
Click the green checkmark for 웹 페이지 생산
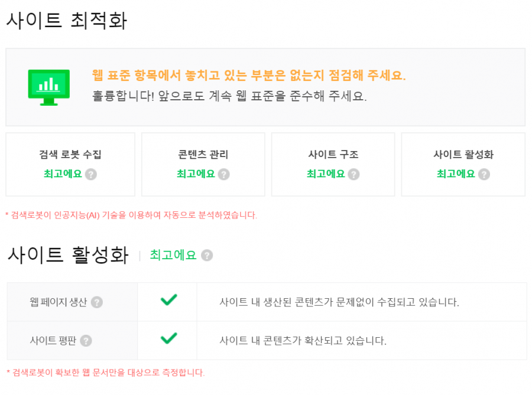(x=168, y=299)
